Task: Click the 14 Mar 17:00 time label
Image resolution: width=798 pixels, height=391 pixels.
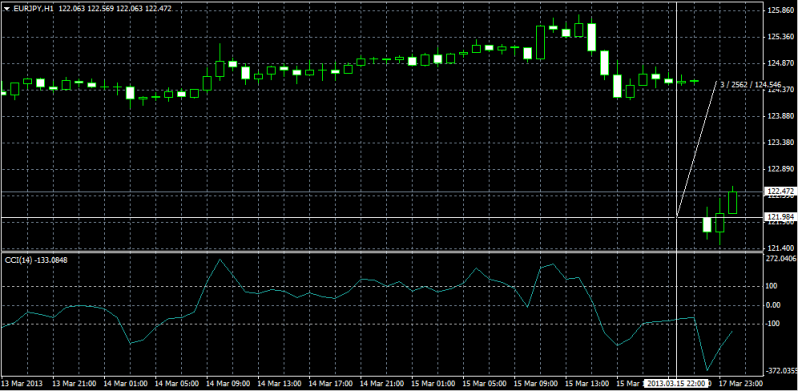Action: point(330,383)
